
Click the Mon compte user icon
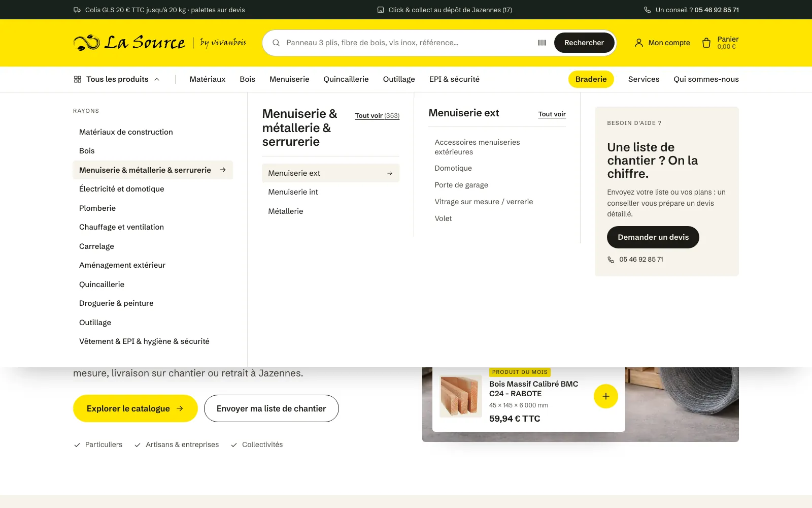pyautogui.click(x=639, y=43)
